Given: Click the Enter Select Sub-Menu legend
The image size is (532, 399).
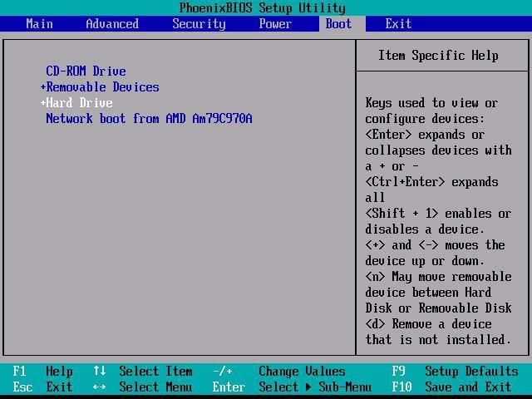Looking at the screenshot, I should 292,387.
